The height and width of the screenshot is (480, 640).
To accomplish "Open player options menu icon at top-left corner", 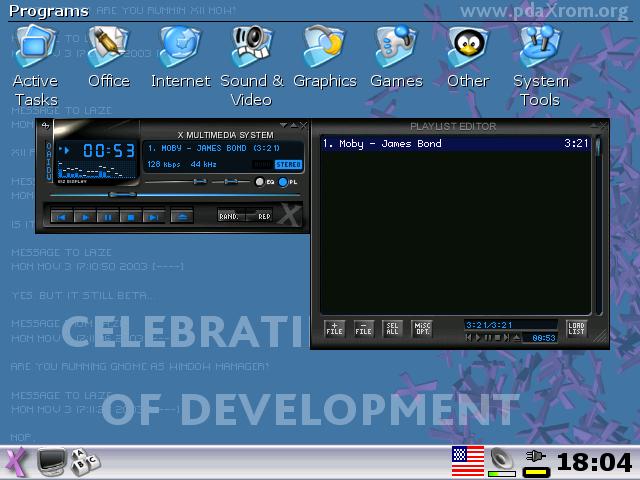I will point(45,126).
